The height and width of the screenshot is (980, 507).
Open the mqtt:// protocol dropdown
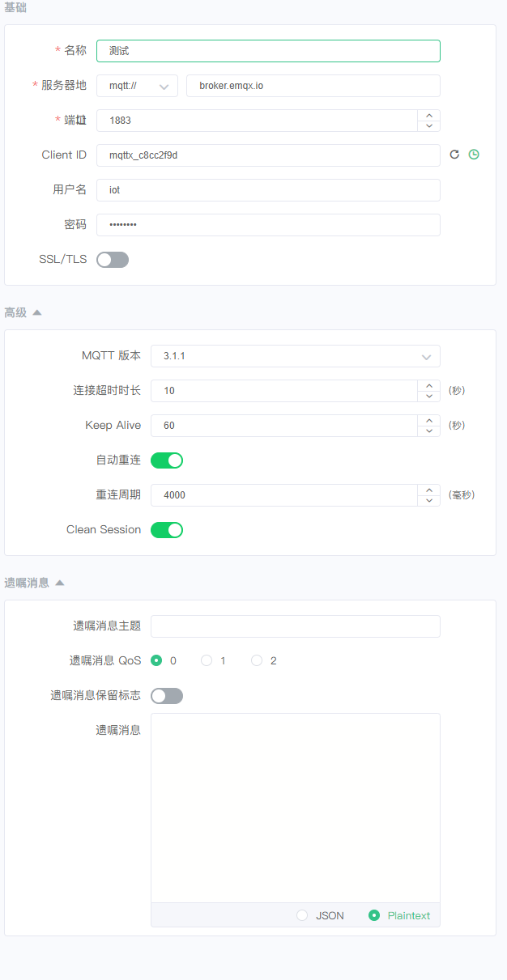coord(138,86)
